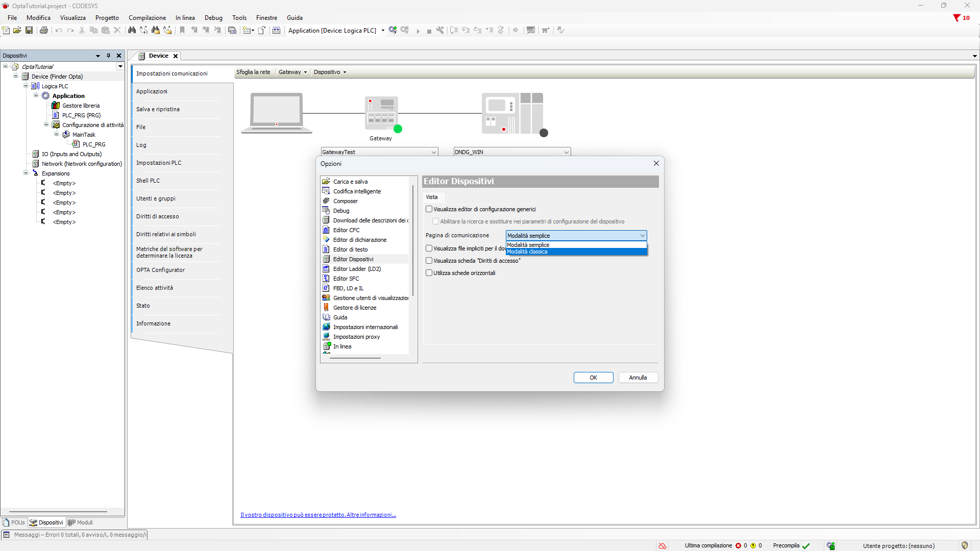Toggle Visualizza scheda Diritti di accesso

click(429, 261)
